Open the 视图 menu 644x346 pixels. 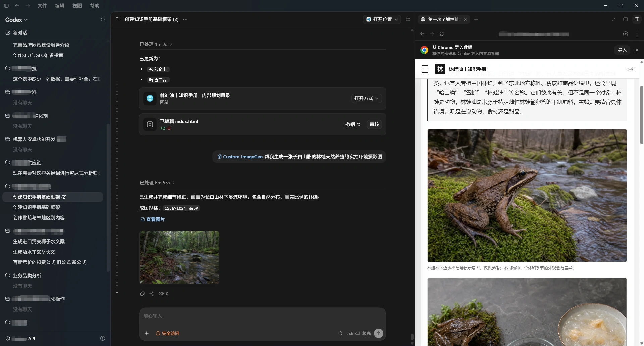[x=77, y=6]
